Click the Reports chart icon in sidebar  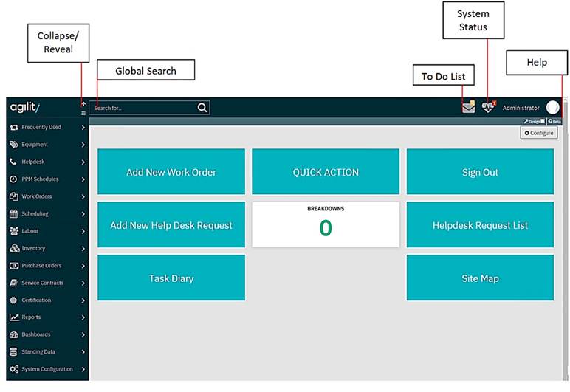pos(14,317)
